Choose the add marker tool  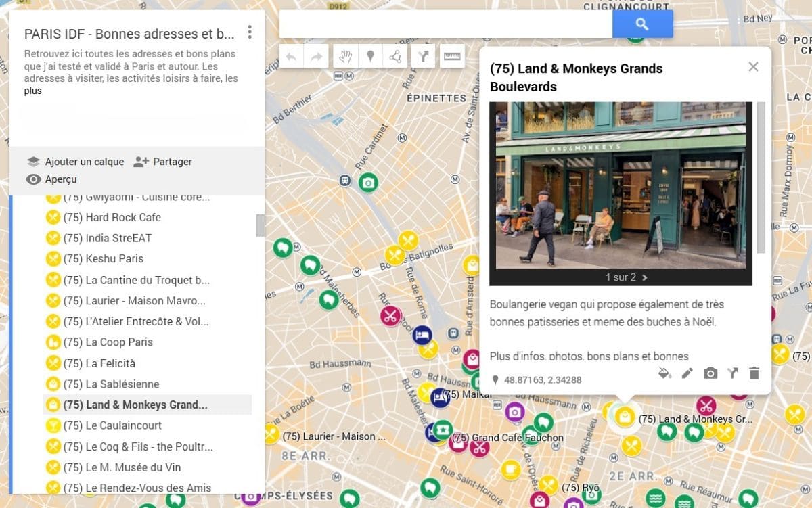370,57
